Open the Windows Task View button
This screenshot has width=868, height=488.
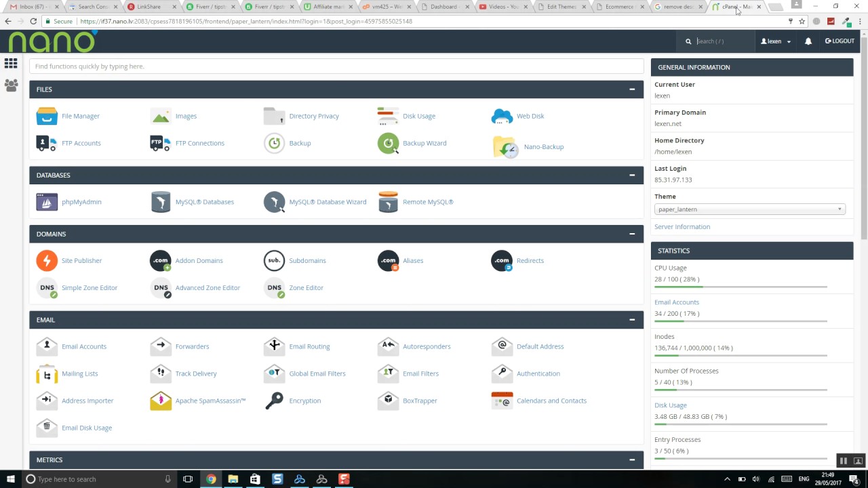(x=188, y=479)
